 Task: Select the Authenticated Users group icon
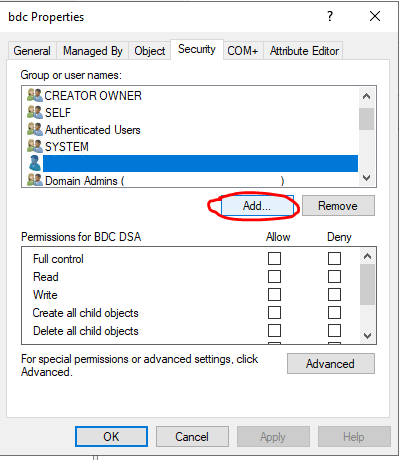pyautogui.click(x=35, y=129)
